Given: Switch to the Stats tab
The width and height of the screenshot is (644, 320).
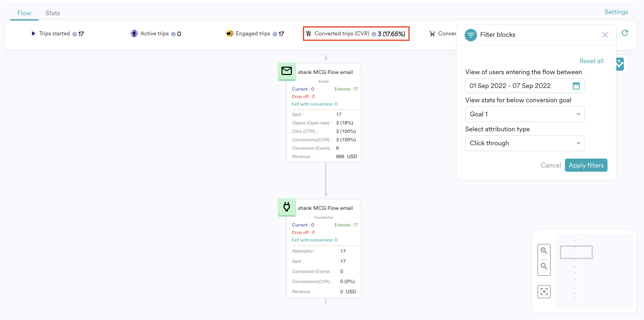Looking at the screenshot, I should 52,13.
